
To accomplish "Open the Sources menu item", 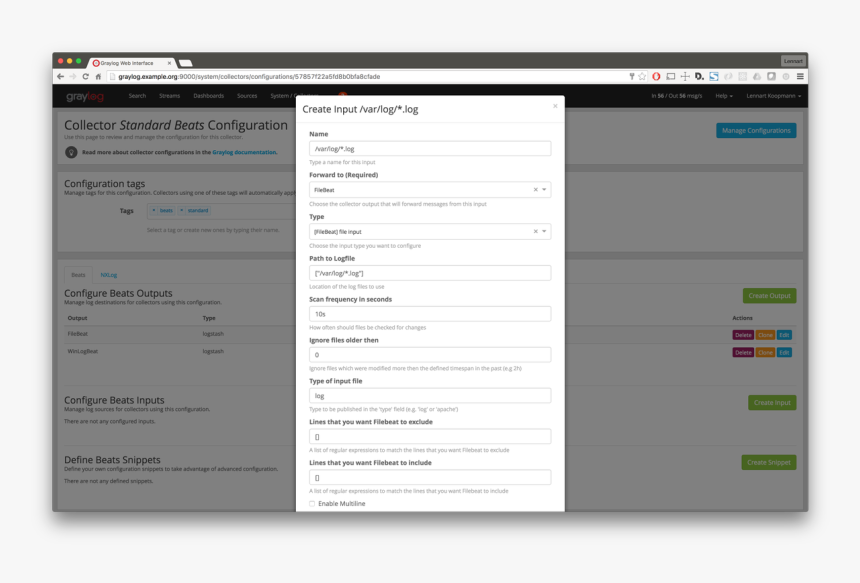I will click(247, 96).
